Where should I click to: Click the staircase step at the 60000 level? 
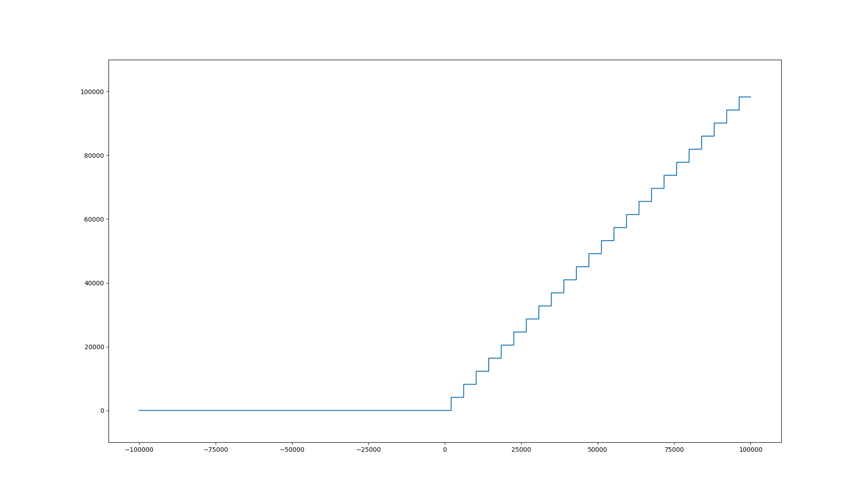[x=632, y=214]
